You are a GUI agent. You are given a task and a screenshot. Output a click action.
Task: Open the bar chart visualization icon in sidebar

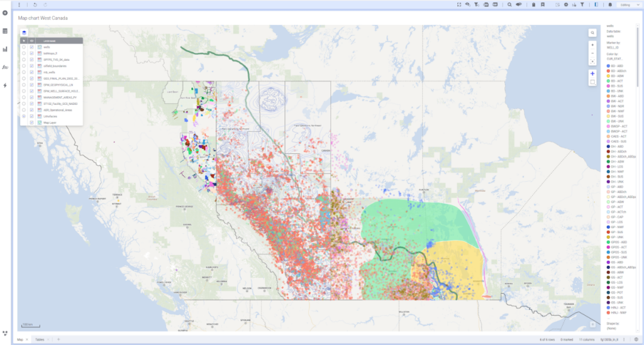click(5, 49)
